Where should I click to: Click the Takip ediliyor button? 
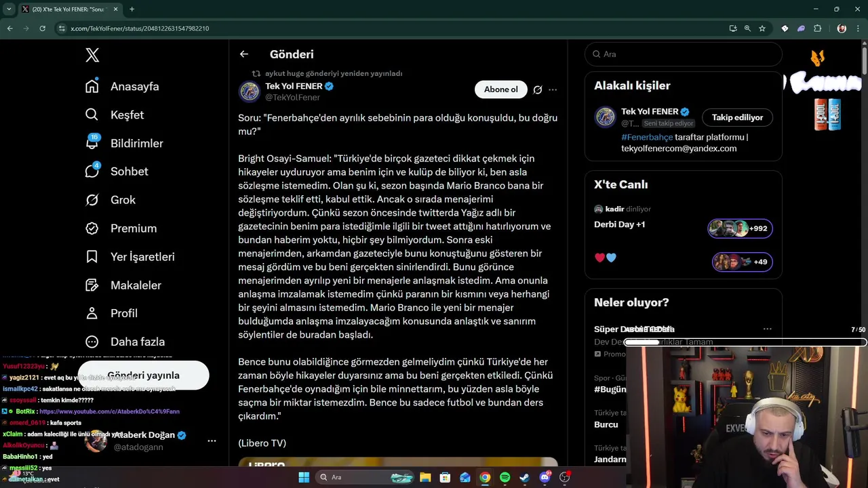point(737,117)
